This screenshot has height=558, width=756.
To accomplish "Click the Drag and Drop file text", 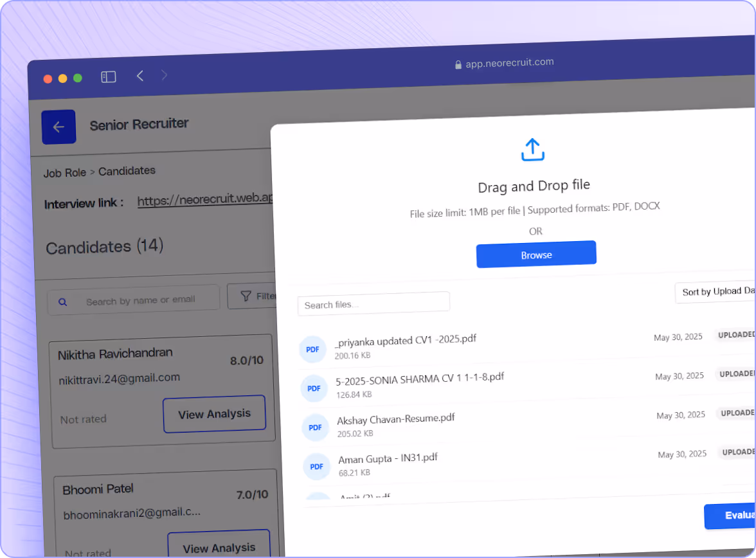I will coord(534,186).
